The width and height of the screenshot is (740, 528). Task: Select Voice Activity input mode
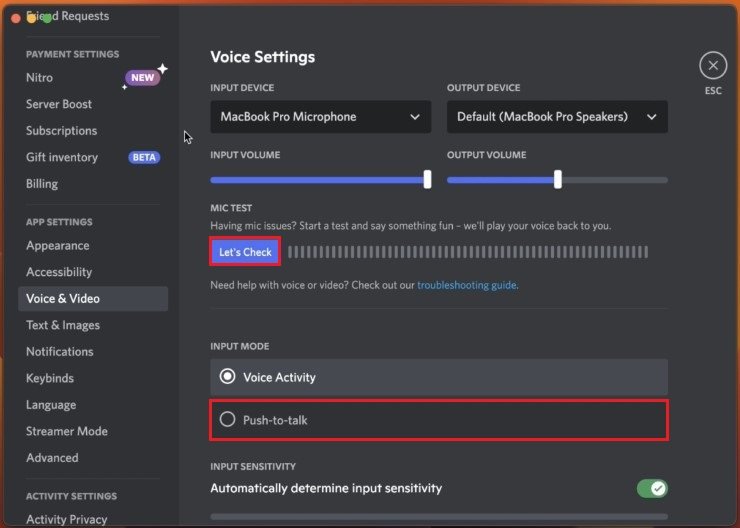[x=439, y=377]
